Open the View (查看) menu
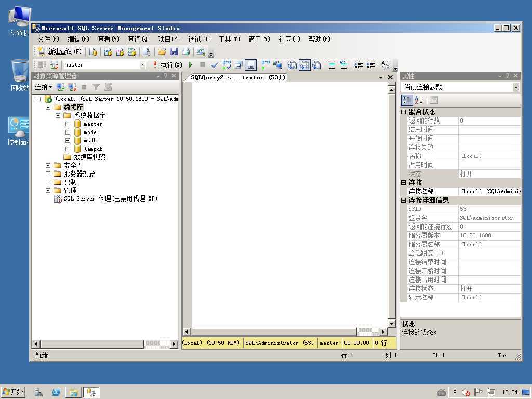The width and height of the screenshot is (532, 399). pos(109,39)
